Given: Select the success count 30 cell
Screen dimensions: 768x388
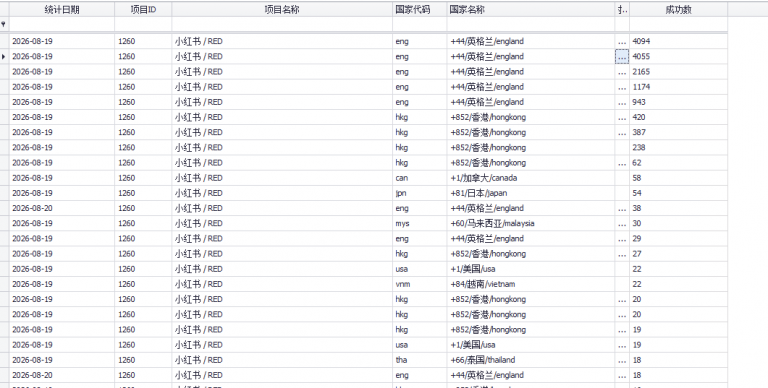Looking at the screenshot, I should [678, 224].
